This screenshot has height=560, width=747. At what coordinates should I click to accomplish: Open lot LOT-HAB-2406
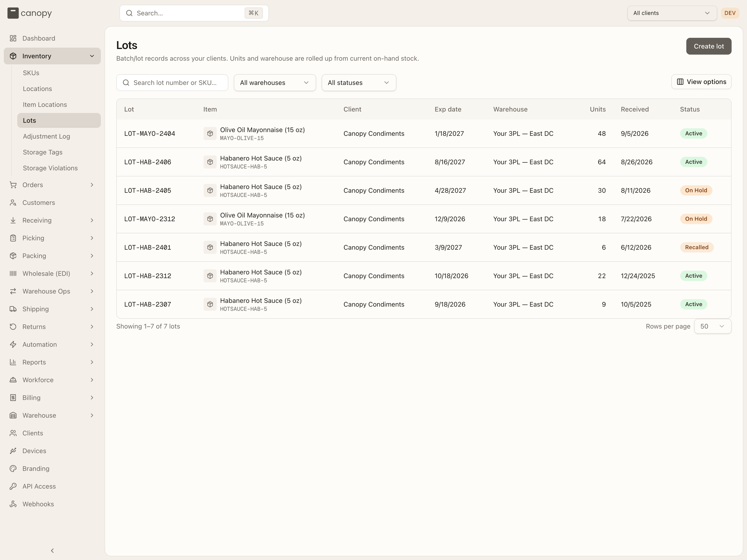(148, 162)
